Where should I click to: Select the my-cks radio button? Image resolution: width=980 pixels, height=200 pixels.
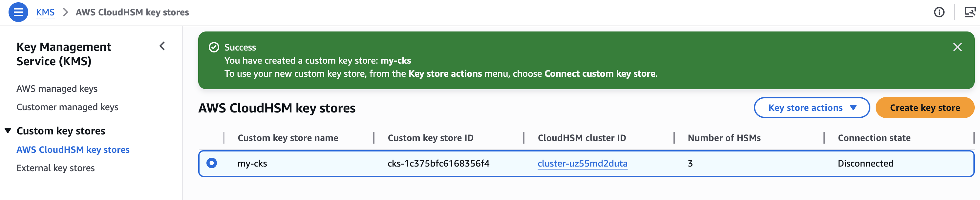click(x=211, y=163)
